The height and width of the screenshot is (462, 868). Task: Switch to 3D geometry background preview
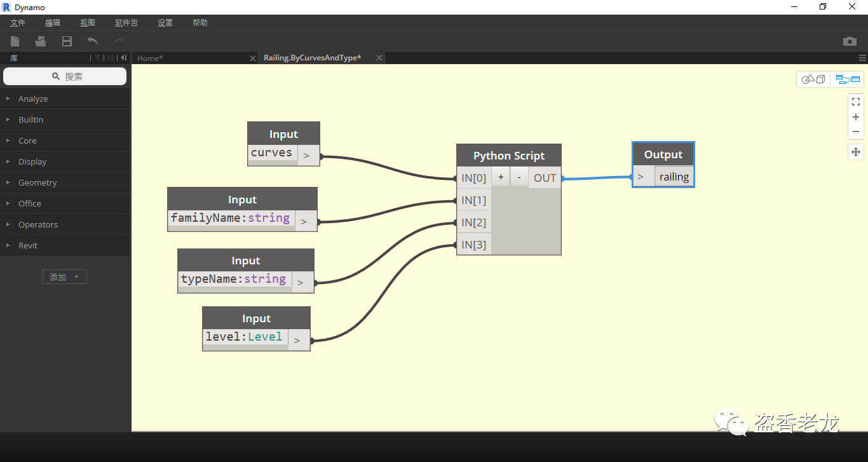pos(813,79)
